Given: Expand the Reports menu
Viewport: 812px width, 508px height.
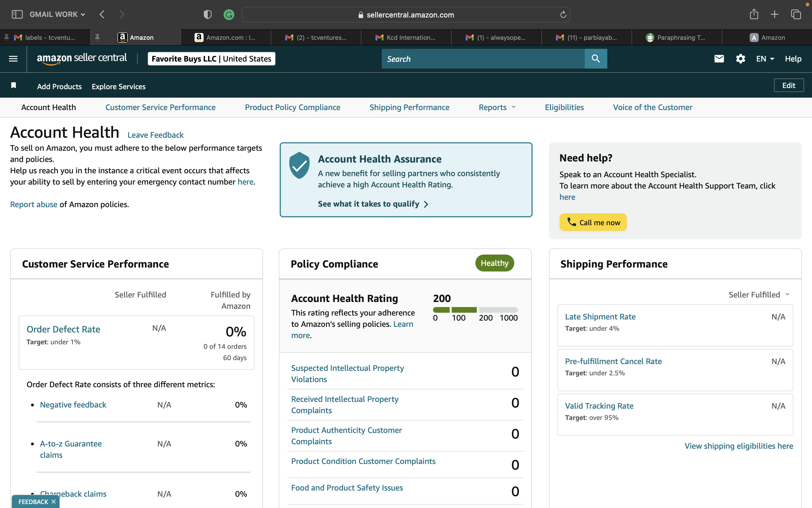Looking at the screenshot, I should [x=497, y=107].
